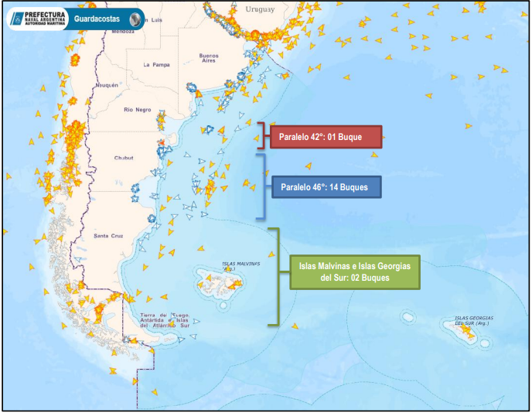
Task: Click the 'Santa Cruz' province label
Action: [x=108, y=236]
